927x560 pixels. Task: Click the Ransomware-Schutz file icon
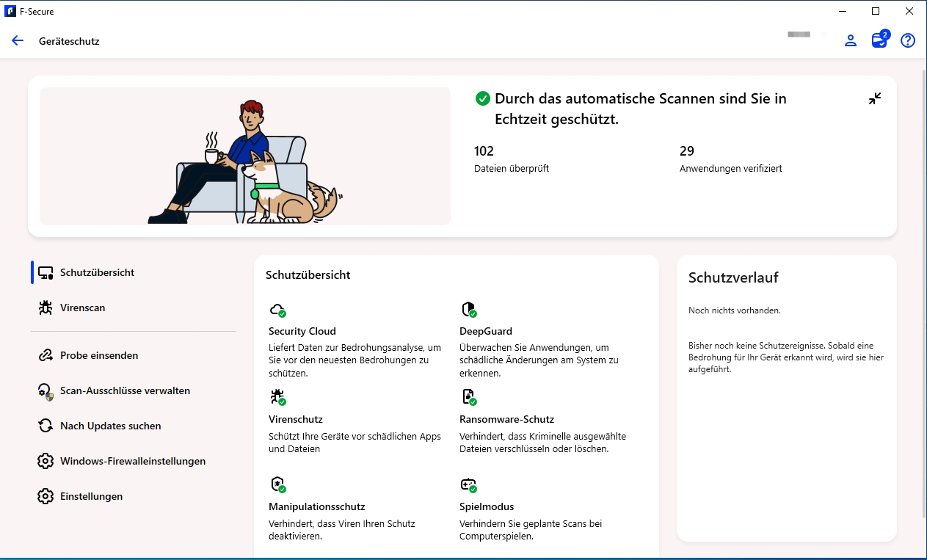[x=468, y=397]
